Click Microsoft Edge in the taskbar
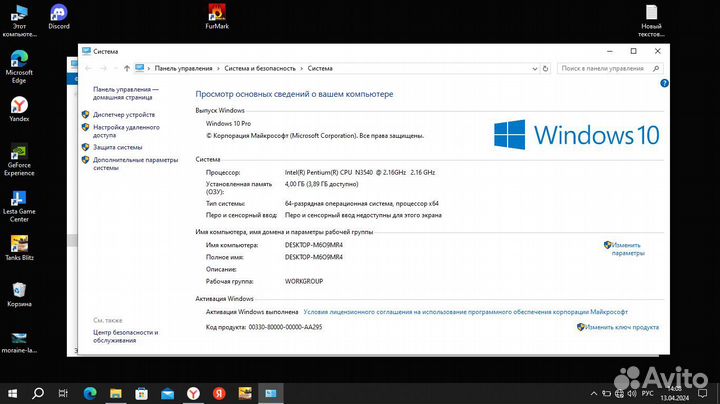 [x=89, y=393]
